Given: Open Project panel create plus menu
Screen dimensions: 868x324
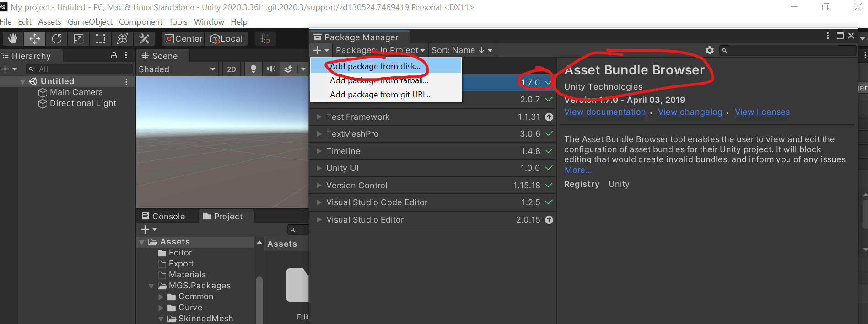Looking at the screenshot, I should 149,229.
